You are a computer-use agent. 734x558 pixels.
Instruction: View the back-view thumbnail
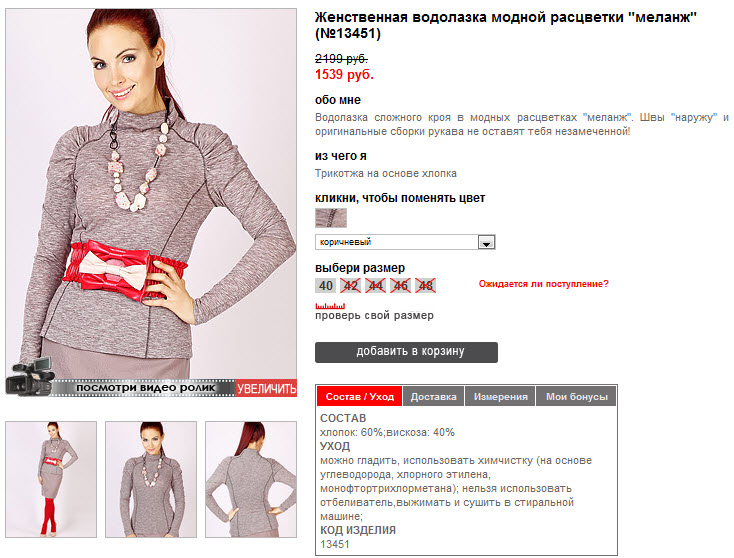point(251,479)
